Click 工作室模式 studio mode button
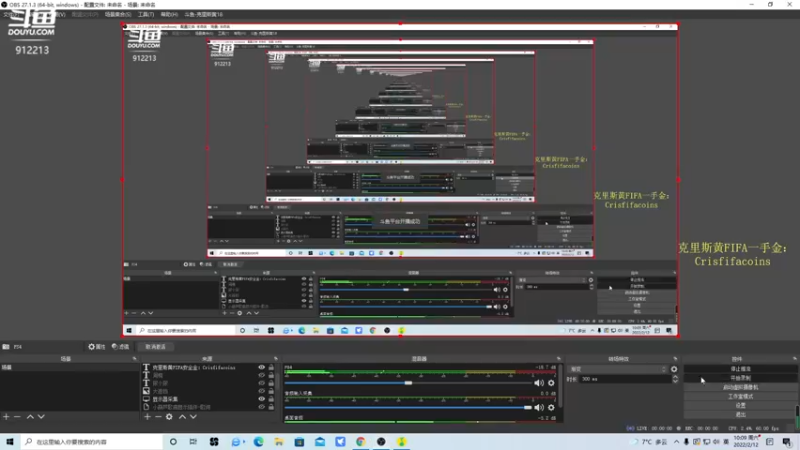The image size is (800, 450). click(740, 396)
